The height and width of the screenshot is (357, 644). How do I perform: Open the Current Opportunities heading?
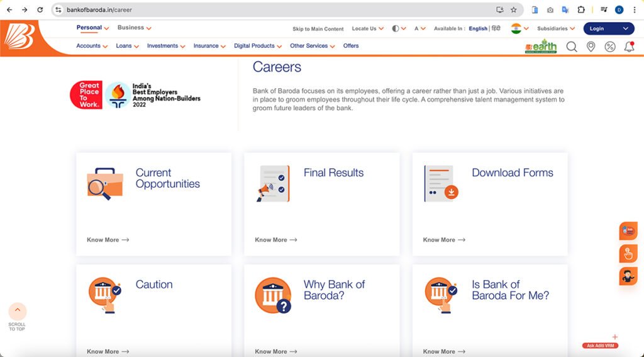[167, 178]
